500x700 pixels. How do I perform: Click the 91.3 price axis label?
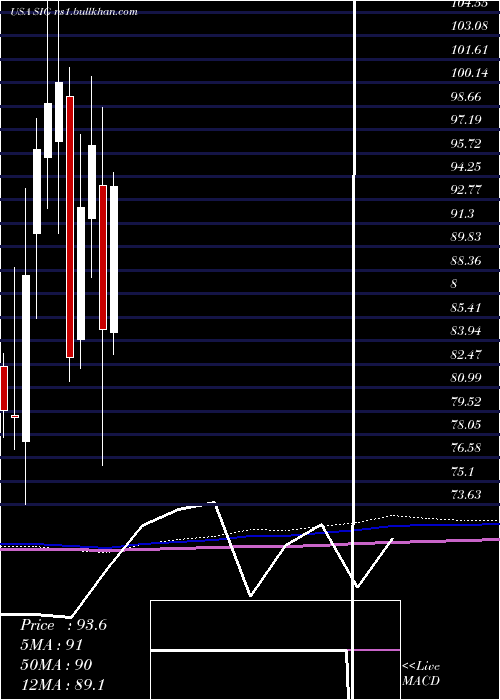click(x=463, y=213)
